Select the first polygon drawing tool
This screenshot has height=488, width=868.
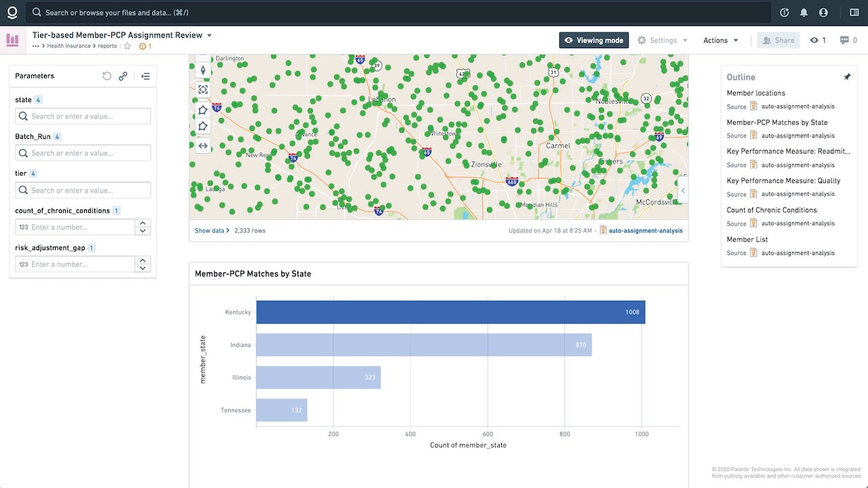pos(203,110)
